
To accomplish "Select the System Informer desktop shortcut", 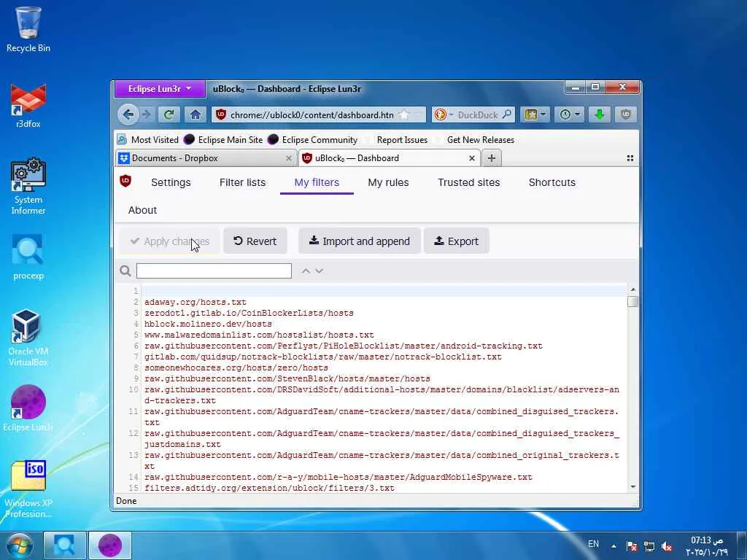I will click(28, 187).
